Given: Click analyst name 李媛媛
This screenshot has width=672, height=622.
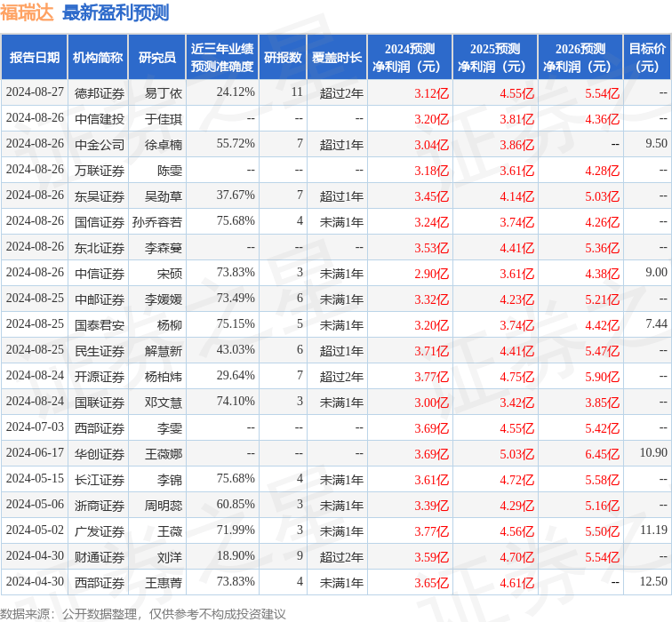Looking at the screenshot, I should (x=164, y=299).
